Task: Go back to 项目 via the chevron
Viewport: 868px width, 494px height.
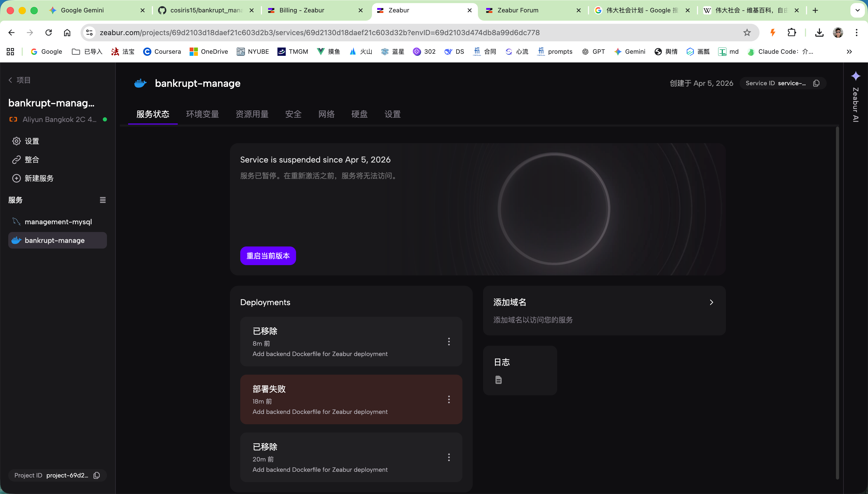Action: click(x=10, y=80)
